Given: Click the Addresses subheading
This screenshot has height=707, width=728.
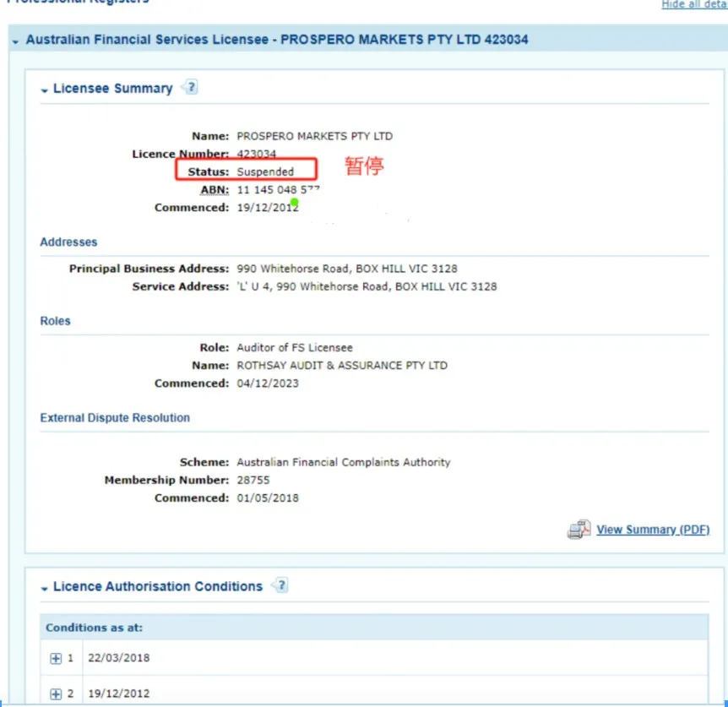Looking at the screenshot, I should tap(68, 242).
